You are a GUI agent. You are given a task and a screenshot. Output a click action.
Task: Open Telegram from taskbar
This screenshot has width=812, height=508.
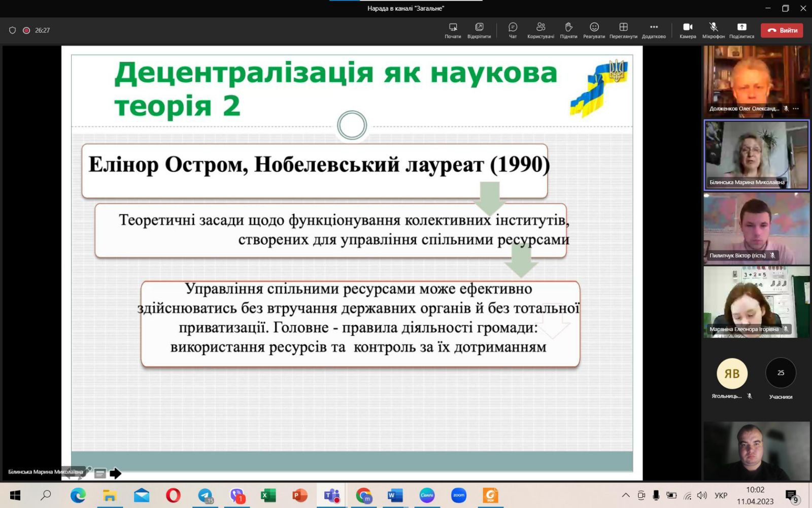coord(205,495)
